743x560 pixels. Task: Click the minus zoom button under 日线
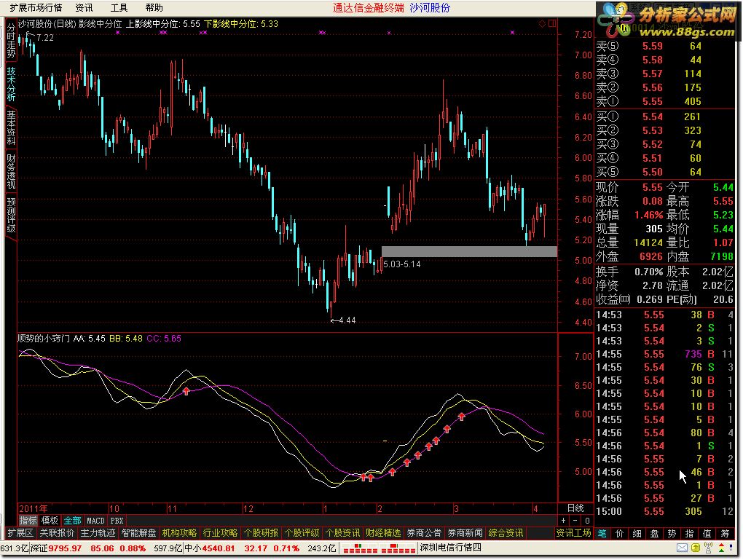[575, 521]
